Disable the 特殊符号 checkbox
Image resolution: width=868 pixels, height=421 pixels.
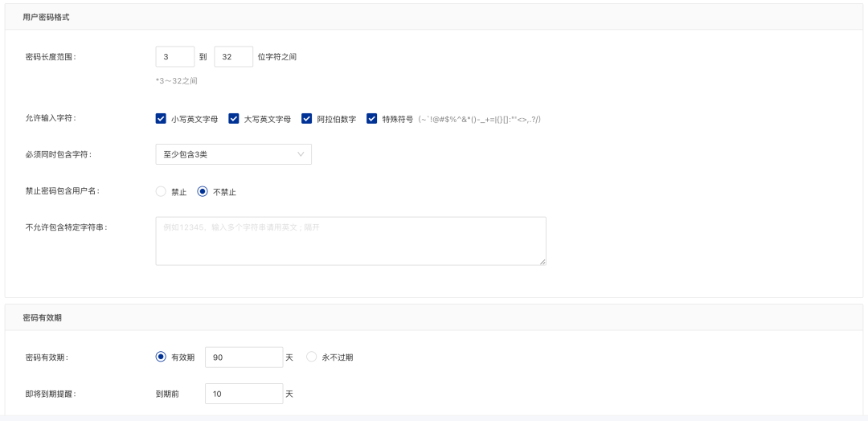click(x=371, y=119)
